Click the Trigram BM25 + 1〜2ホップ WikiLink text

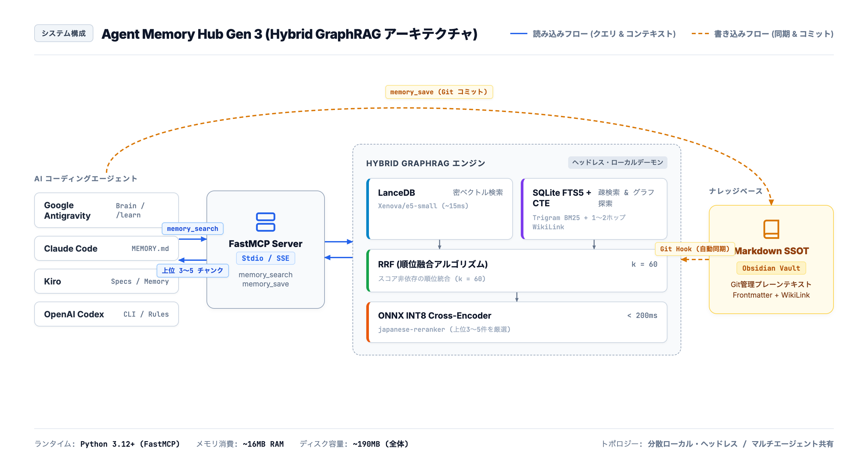click(x=579, y=222)
